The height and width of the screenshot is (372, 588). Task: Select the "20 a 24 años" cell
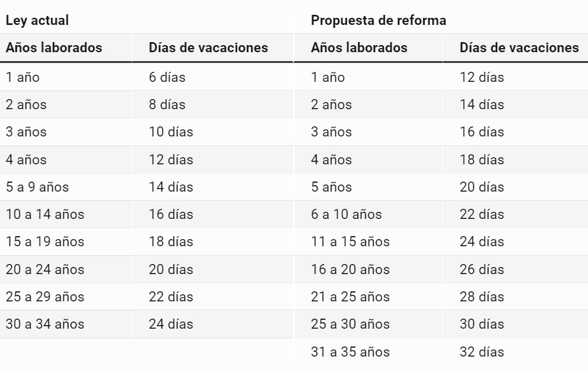[45, 270]
